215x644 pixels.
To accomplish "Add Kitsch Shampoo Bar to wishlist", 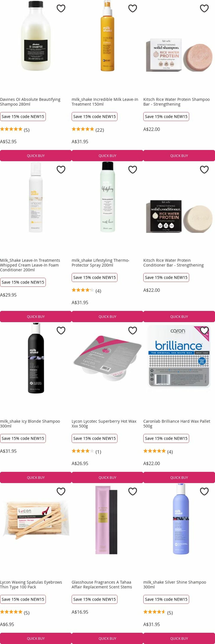I will coord(204,9).
